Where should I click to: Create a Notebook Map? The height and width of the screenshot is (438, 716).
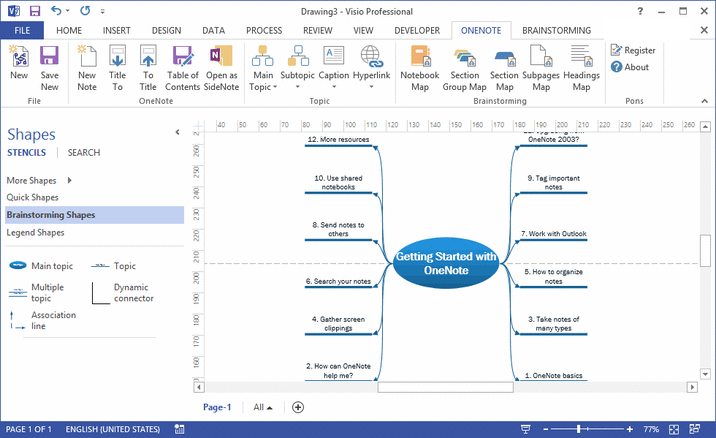(x=420, y=68)
